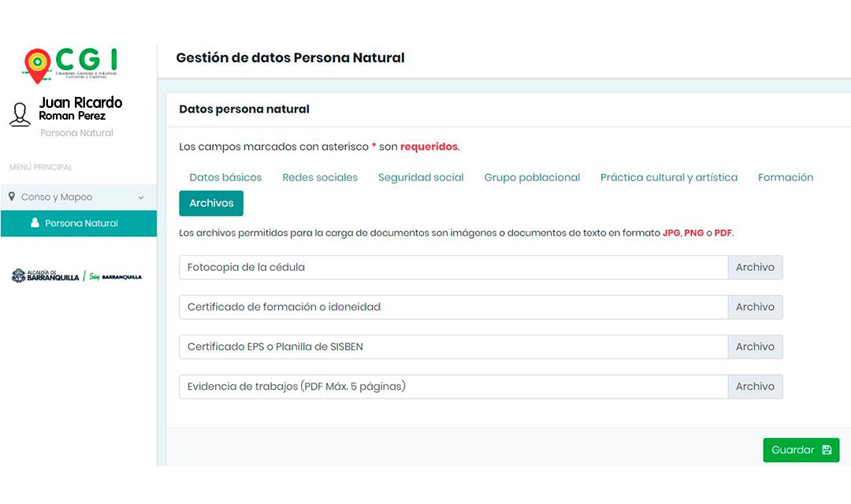Select the active Archivos tab
Viewport: 851px width, 504px height.
click(211, 203)
